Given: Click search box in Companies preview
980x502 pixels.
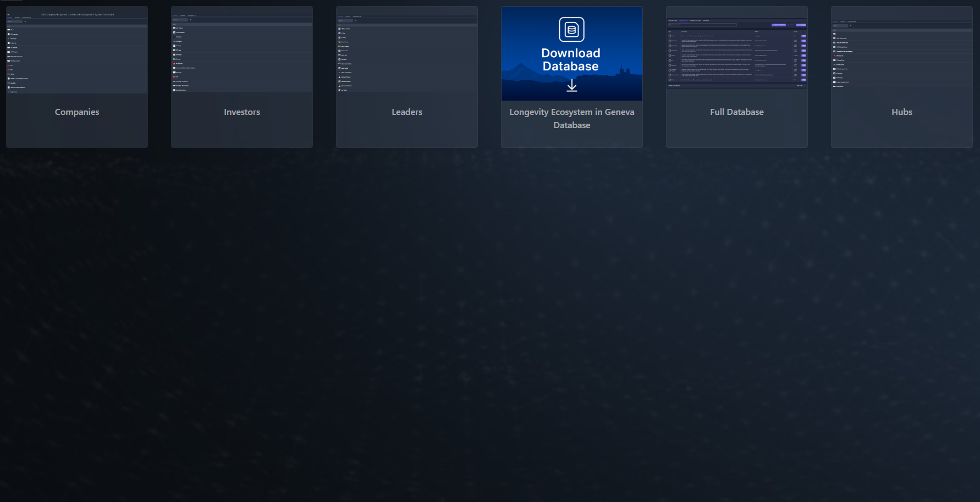Looking at the screenshot, I should click(x=14, y=21).
